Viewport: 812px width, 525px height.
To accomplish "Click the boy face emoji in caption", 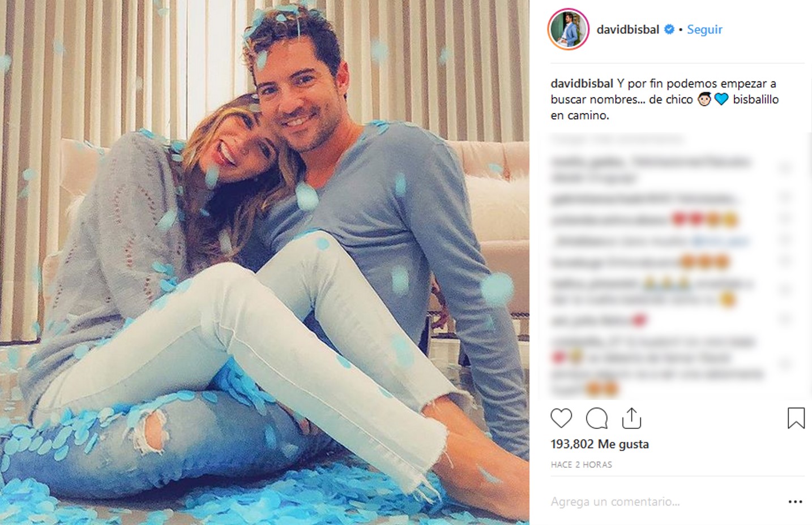I will (704, 100).
